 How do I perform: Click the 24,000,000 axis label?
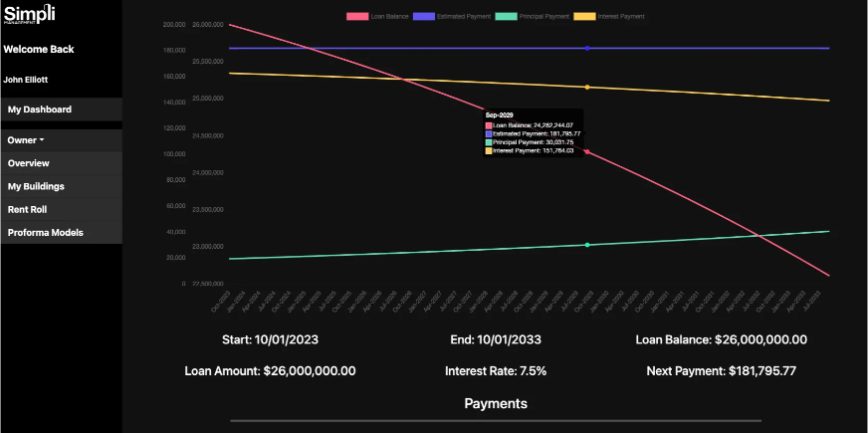coord(208,173)
